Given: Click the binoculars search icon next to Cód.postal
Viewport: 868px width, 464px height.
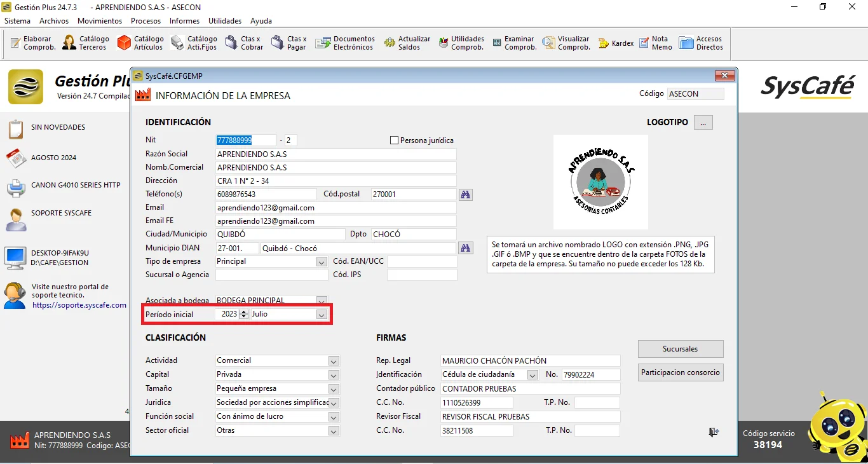Looking at the screenshot, I should click(x=466, y=194).
